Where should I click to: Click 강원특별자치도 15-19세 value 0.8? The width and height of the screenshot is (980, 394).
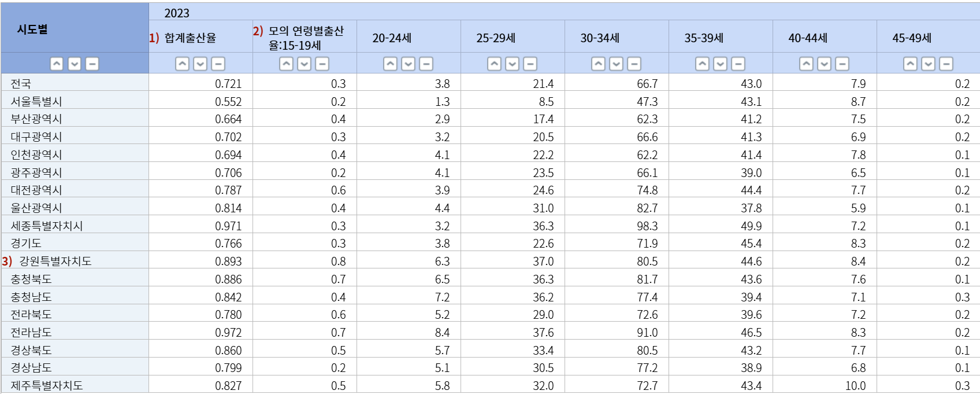(338, 261)
